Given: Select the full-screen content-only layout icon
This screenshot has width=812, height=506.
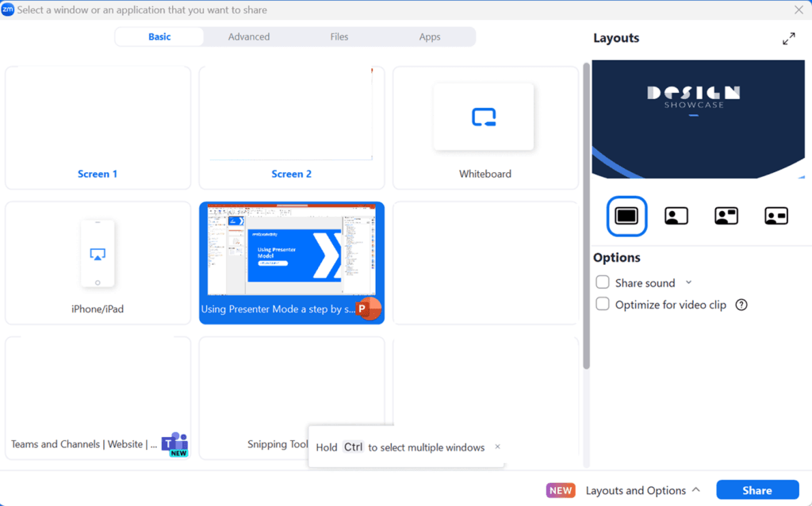Looking at the screenshot, I should point(626,216).
